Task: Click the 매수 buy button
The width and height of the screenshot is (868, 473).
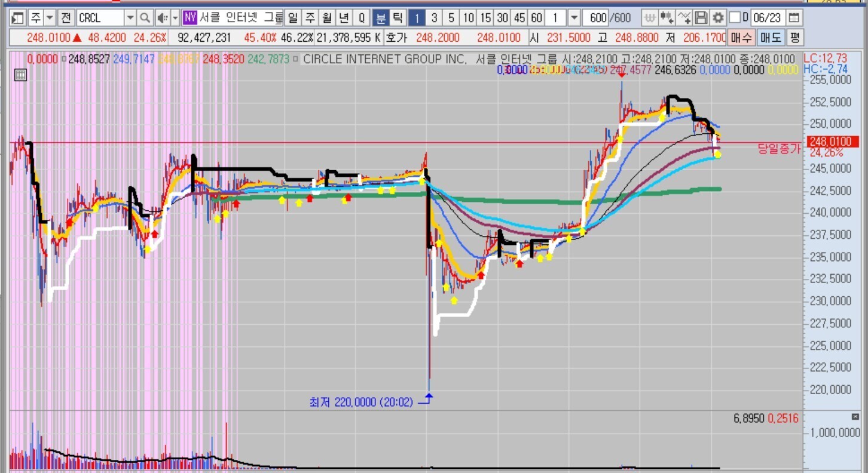Action: 742,38
